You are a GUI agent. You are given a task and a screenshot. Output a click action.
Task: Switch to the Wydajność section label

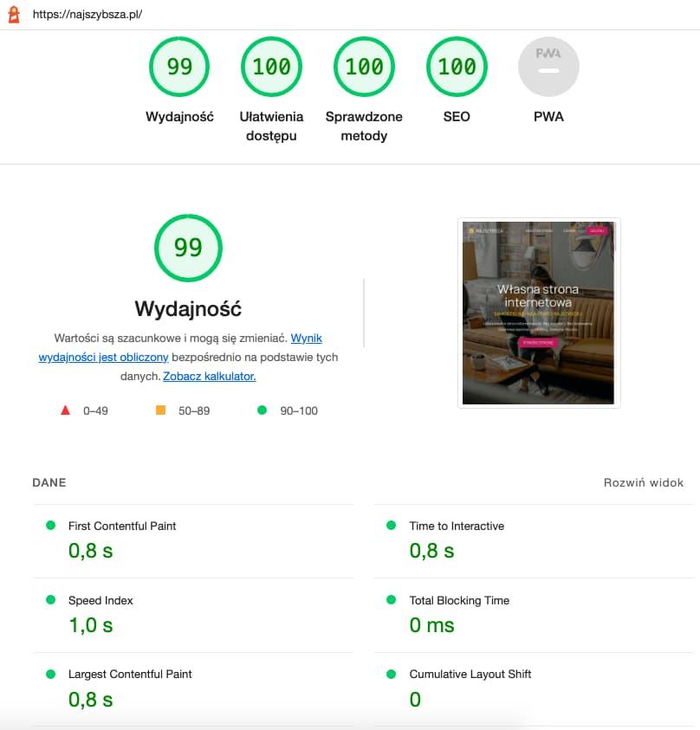(x=179, y=116)
